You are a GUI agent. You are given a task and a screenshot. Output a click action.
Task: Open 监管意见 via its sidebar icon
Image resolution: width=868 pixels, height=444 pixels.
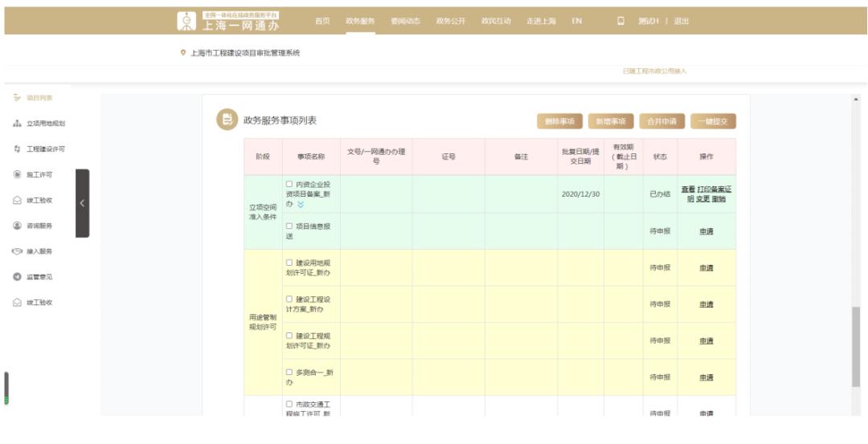pos(18,277)
